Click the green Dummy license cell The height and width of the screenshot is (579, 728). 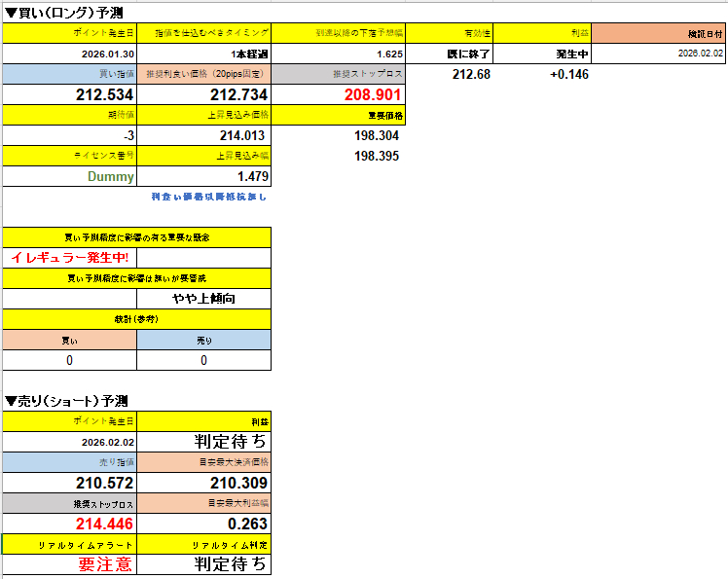[70, 176]
